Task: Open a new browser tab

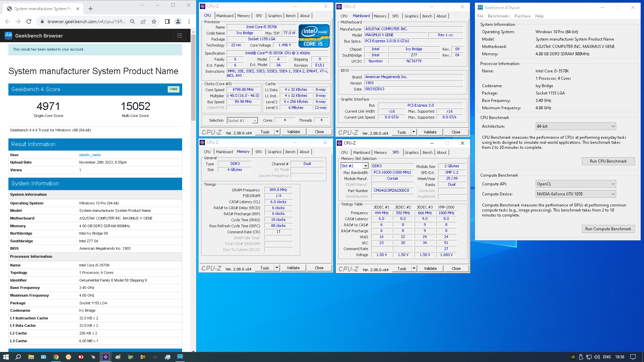Action: coord(90,9)
